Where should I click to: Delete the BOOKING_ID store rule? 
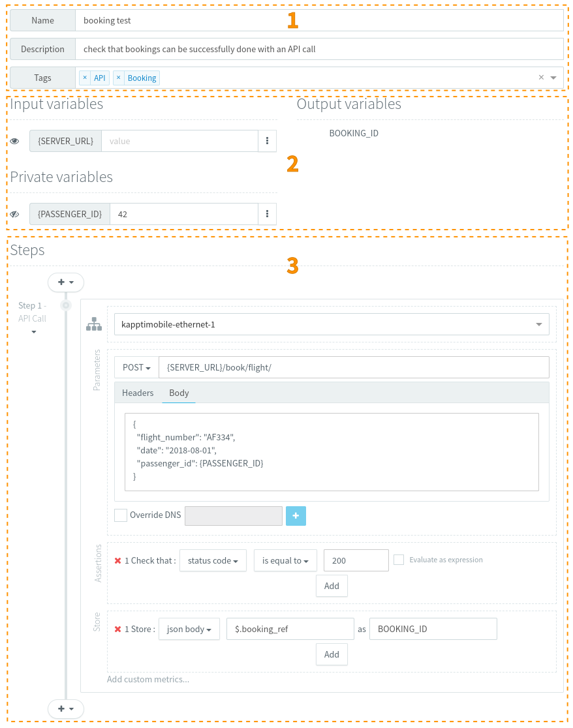pyautogui.click(x=118, y=629)
